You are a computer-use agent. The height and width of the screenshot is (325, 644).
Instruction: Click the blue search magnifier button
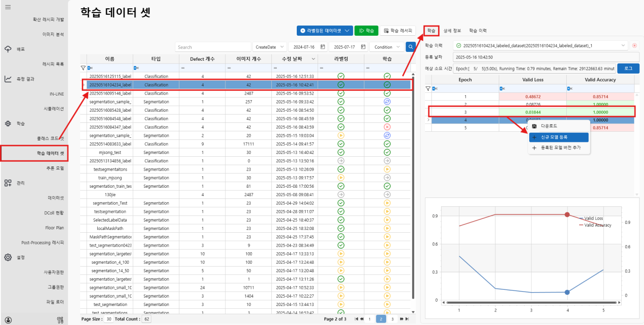410,47
